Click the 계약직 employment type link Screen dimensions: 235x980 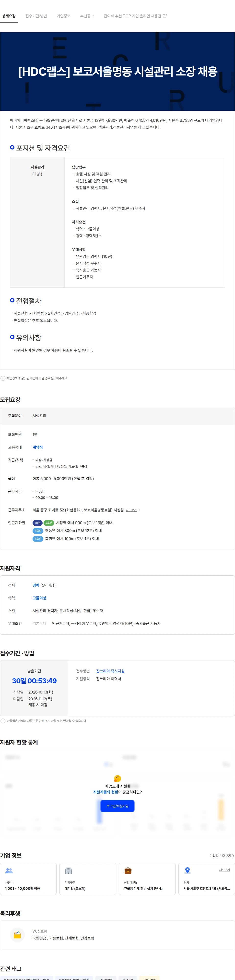38,447
